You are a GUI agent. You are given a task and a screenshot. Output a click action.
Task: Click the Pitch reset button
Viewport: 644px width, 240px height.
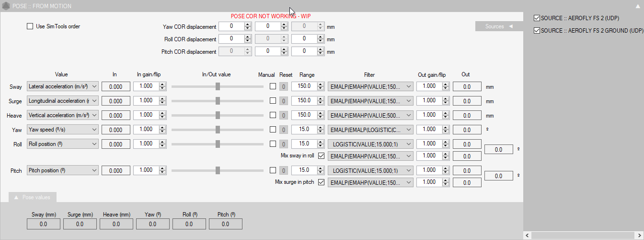coord(283,170)
